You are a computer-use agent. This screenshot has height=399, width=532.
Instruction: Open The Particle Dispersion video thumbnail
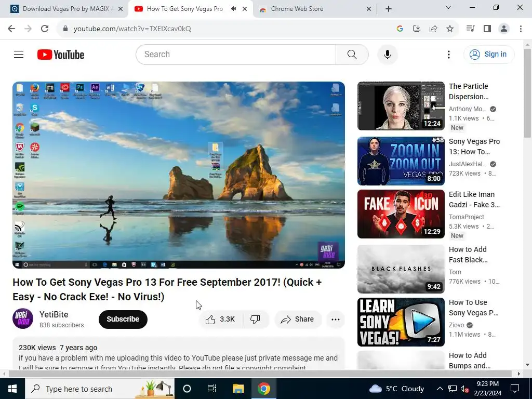pyautogui.click(x=401, y=106)
